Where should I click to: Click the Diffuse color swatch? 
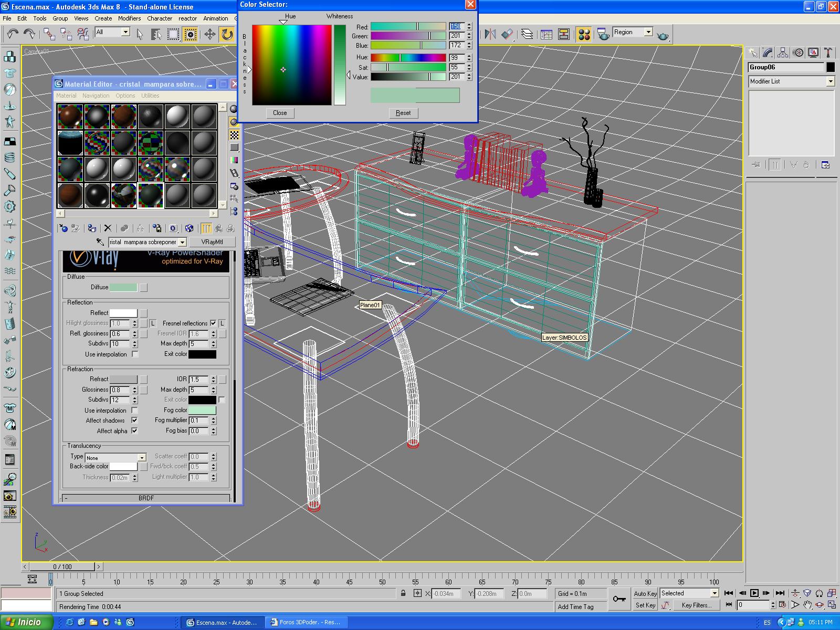coord(123,288)
